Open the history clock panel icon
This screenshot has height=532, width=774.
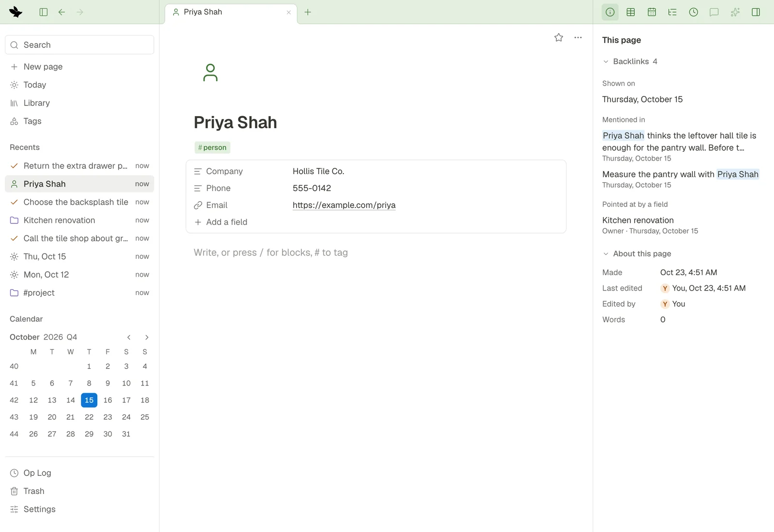tap(694, 12)
